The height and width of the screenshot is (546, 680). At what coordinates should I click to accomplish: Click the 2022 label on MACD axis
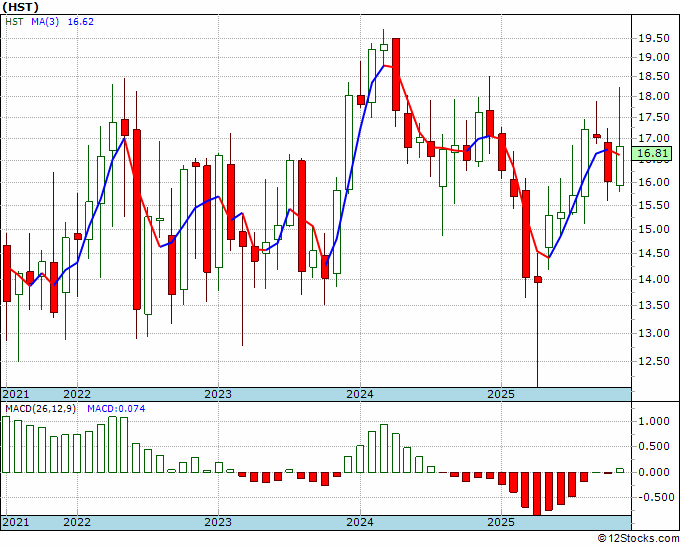[77, 522]
